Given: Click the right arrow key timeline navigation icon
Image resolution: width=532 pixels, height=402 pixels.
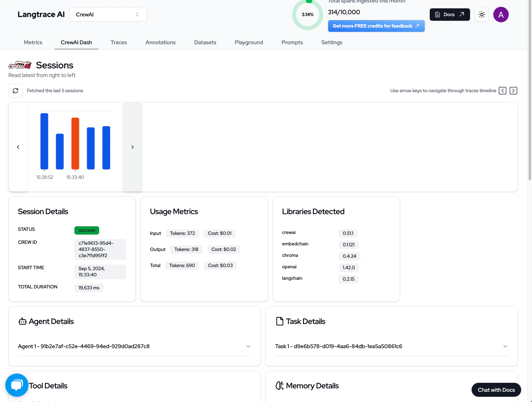Looking at the screenshot, I should pyautogui.click(x=513, y=91).
